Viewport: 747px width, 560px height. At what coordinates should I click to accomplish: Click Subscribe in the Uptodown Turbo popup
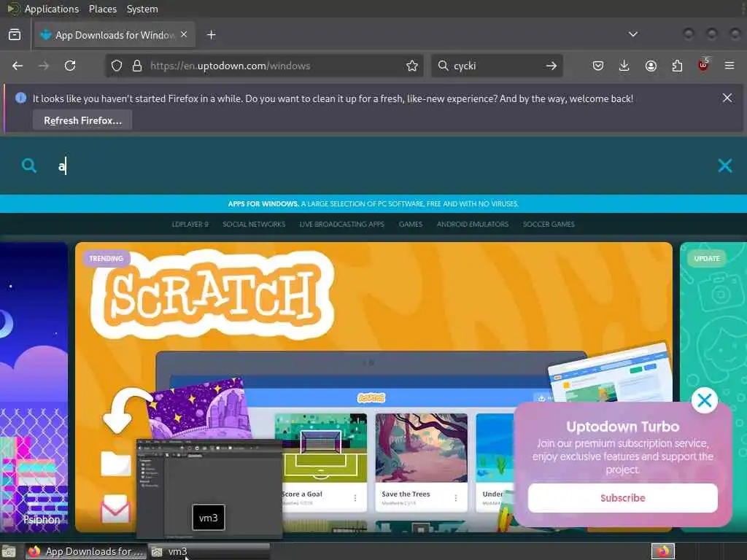(623, 498)
